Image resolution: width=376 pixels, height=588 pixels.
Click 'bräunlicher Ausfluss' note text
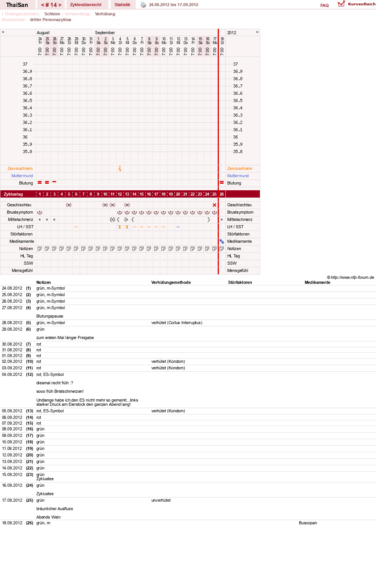[54, 509]
